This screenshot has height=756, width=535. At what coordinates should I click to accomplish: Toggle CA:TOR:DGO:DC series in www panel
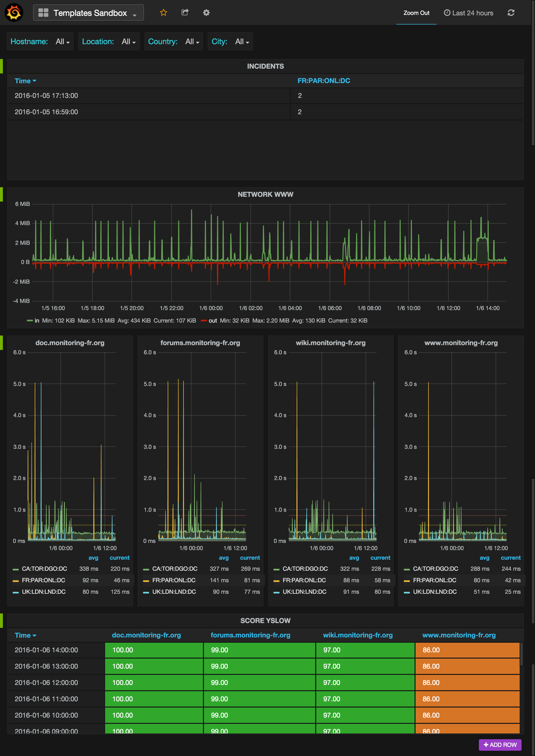[x=435, y=569]
